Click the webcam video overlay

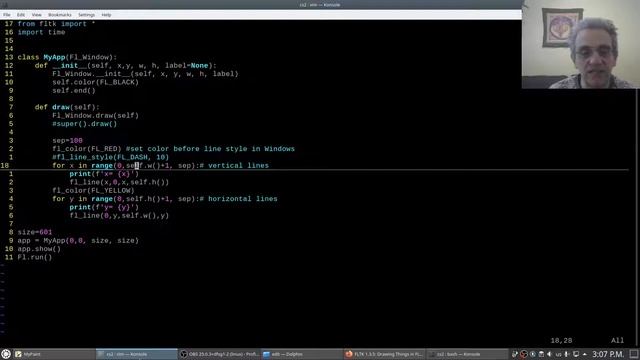pyautogui.click(x=580, y=44)
